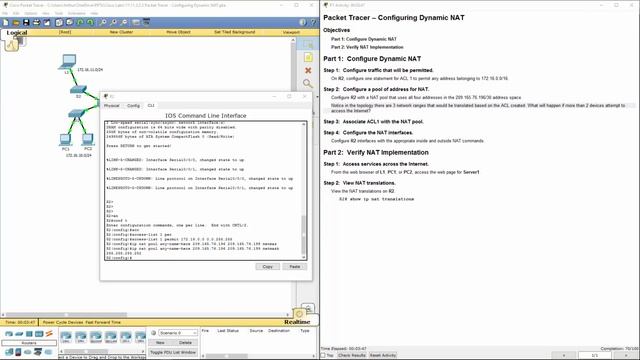Select the red X Delete tool
Image resolution: width=640 pixels, height=360 pixels.
click(x=308, y=71)
